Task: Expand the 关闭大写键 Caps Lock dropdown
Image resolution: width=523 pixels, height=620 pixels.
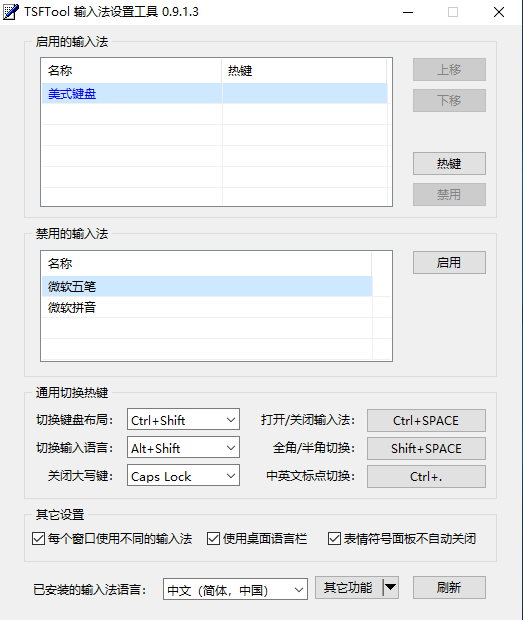Action: tap(183, 475)
